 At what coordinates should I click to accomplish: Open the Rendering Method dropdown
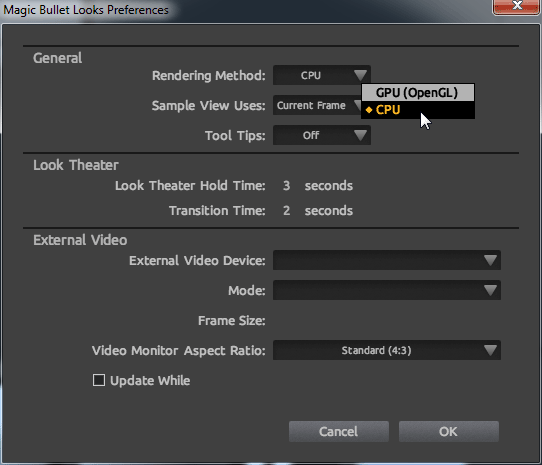click(x=321, y=75)
